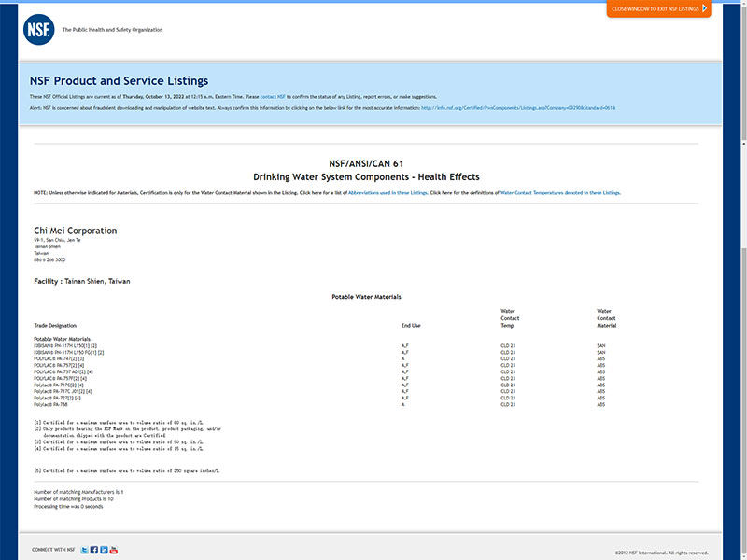This screenshot has height=560, width=747.
Task: Click the NSF/ANSI/CAN 61 standard title
Action: 366,163
